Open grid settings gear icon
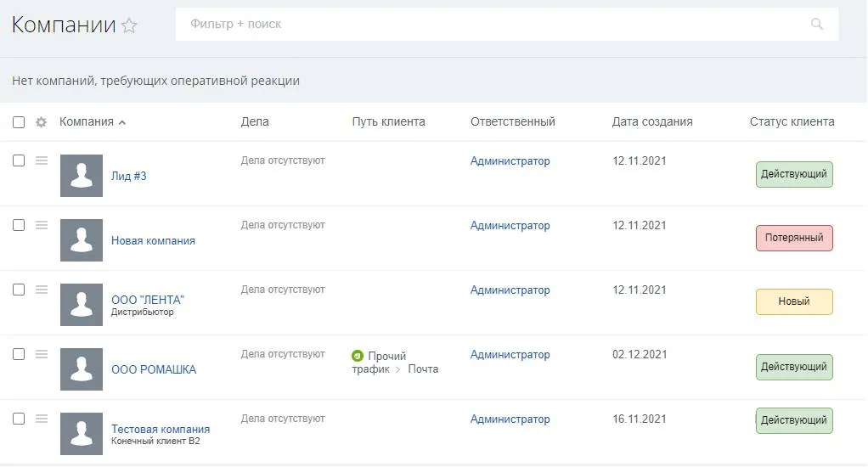Image resolution: width=868 pixels, height=467 pixels. [x=41, y=122]
